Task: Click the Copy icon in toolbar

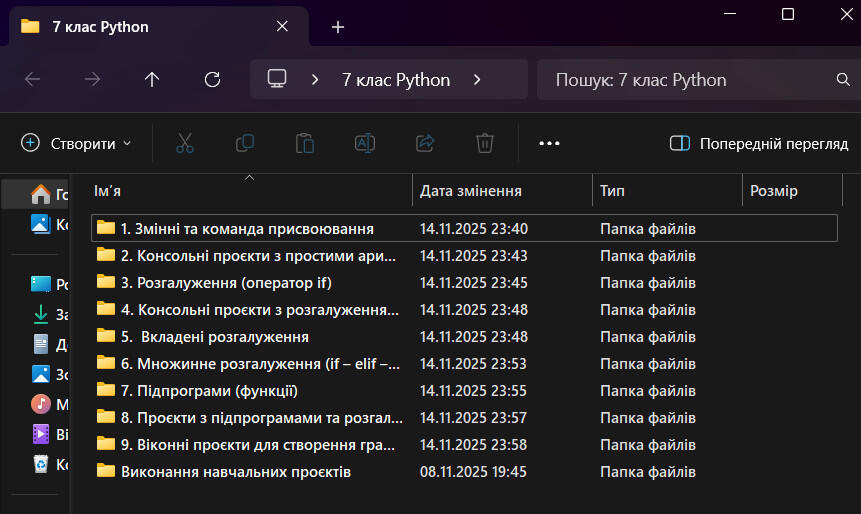Action: (245, 143)
